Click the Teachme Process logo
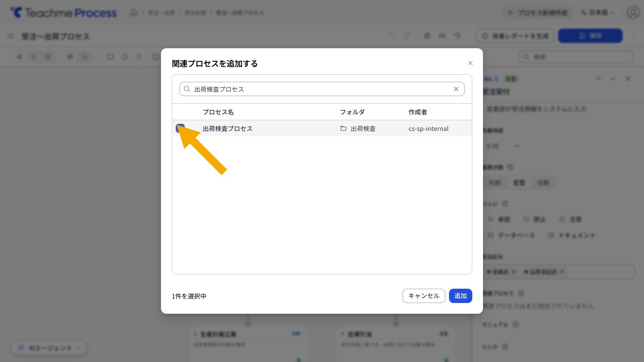This screenshot has height=362, width=644. point(64,13)
